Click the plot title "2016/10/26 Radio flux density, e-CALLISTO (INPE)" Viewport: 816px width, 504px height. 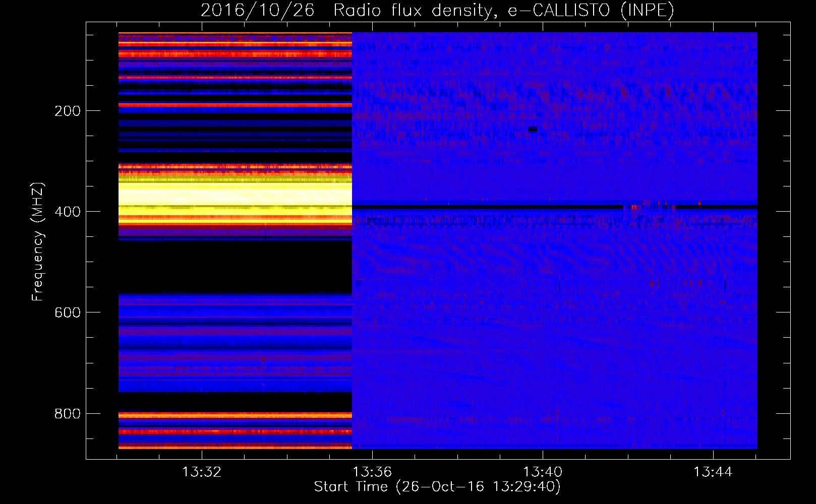click(437, 10)
